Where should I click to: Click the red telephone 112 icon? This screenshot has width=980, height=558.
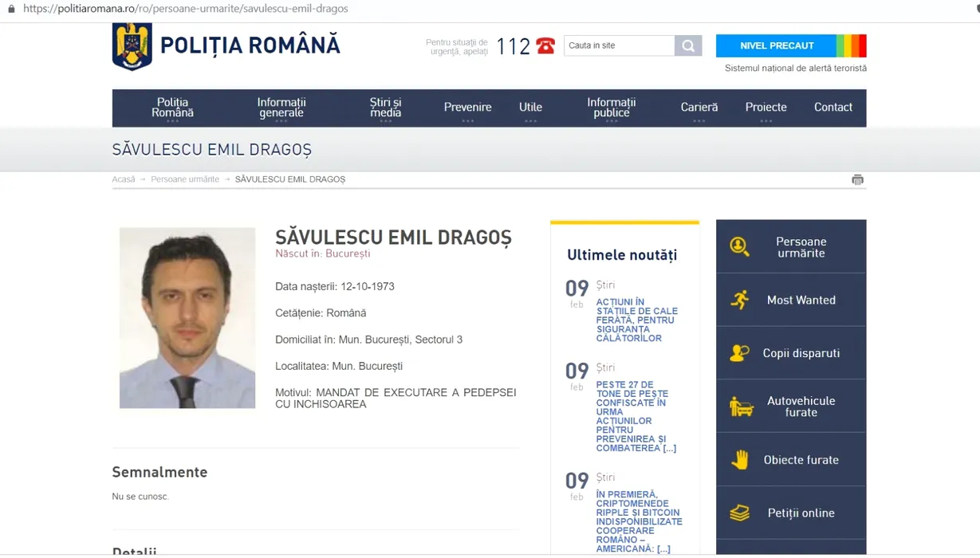click(x=545, y=46)
